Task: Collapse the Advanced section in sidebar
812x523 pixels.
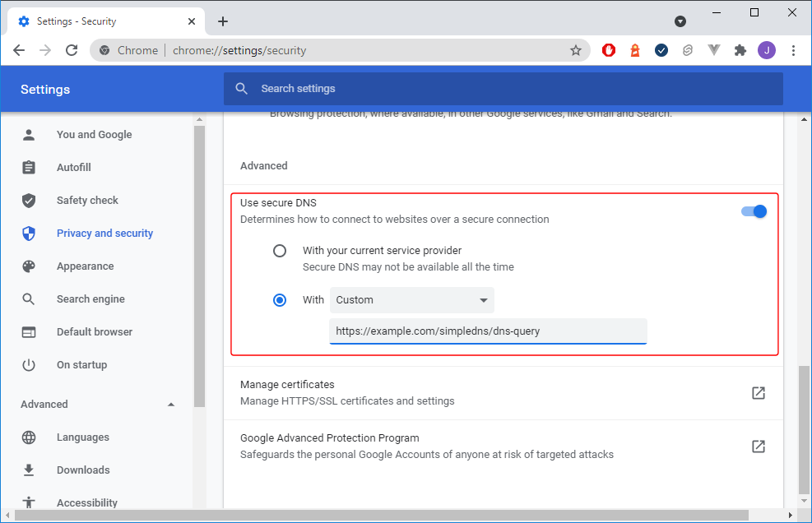Action: [x=171, y=405]
